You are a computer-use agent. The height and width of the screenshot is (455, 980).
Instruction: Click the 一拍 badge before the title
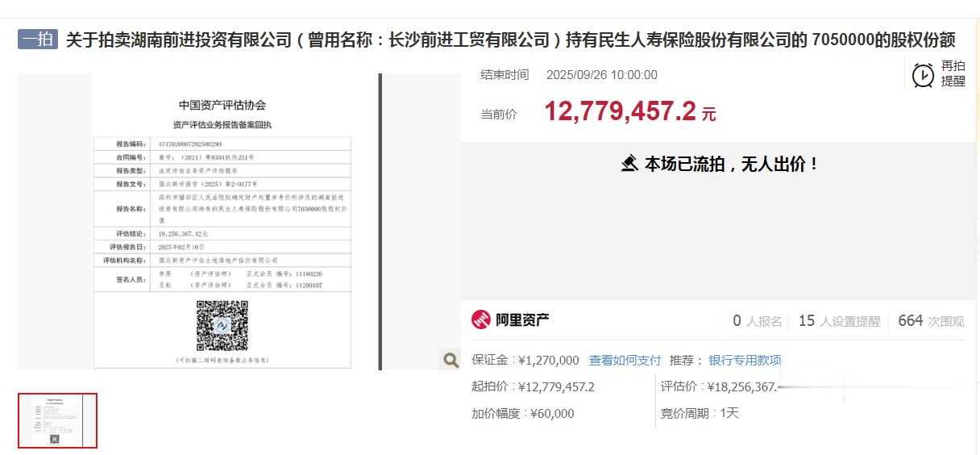click(x=38, y=40)
